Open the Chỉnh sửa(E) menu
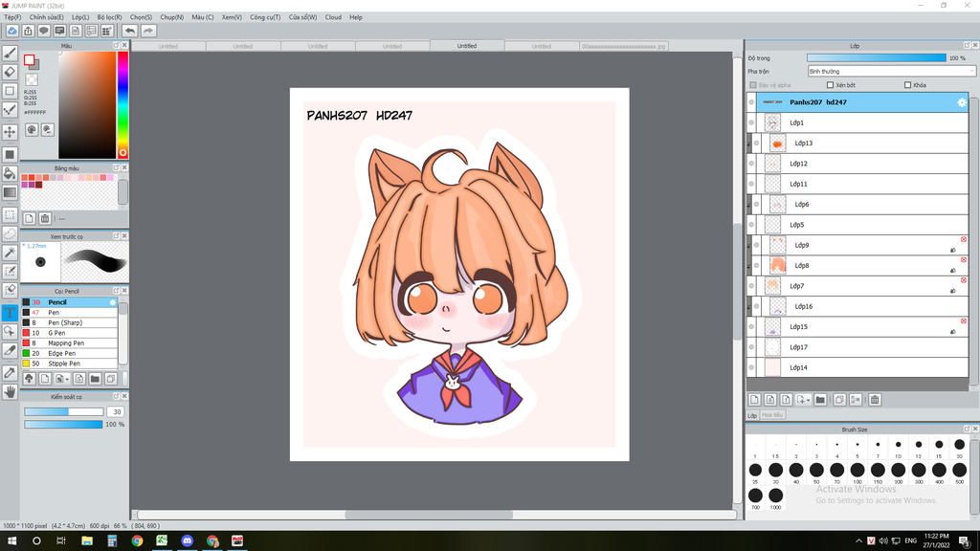Viewport: 980px width, 551px height. coord(46,17)
